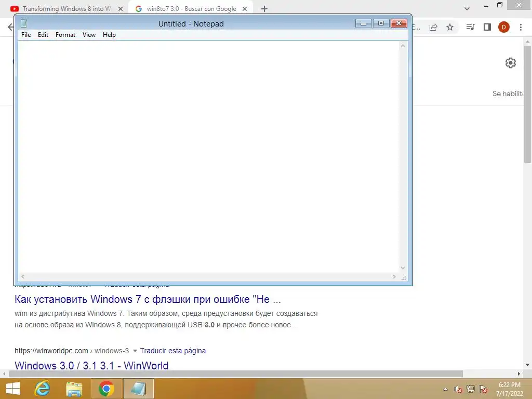Viewport: 532px width, 399px height.
Task: Close the YouTube Transforming Windows 8 tab
Action: click(120, 9)
